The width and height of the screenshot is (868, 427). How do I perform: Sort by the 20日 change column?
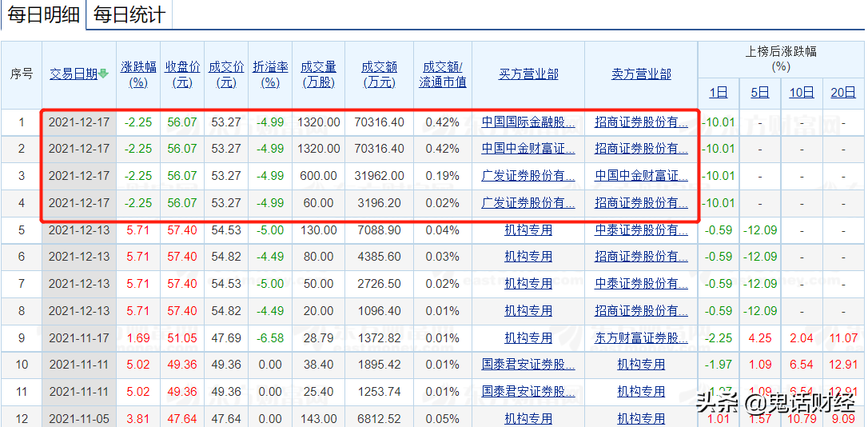pos(843,93)
